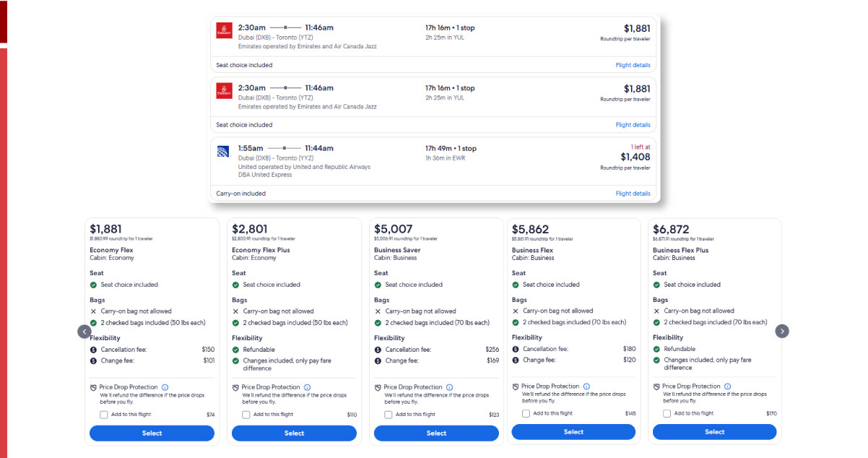Open Price Drop info on Business Flex Plus
The height and width of the screenshot is (458, 868).
(727, 386)
